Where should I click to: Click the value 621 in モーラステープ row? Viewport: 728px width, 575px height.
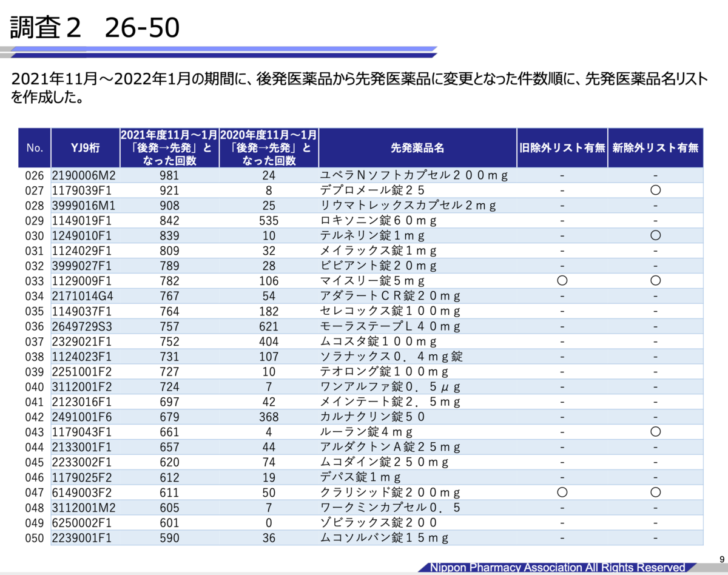[268, 326]
